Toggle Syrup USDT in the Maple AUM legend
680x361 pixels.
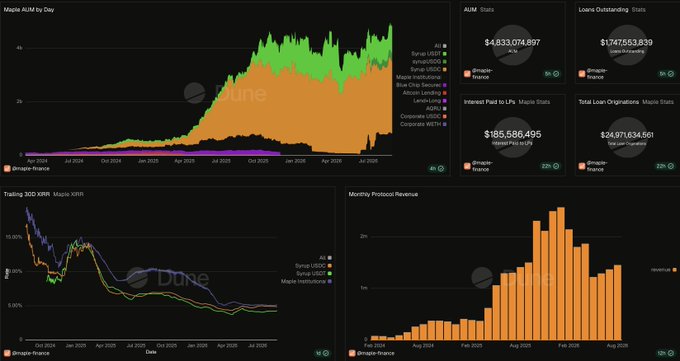[x=429, y=54]
